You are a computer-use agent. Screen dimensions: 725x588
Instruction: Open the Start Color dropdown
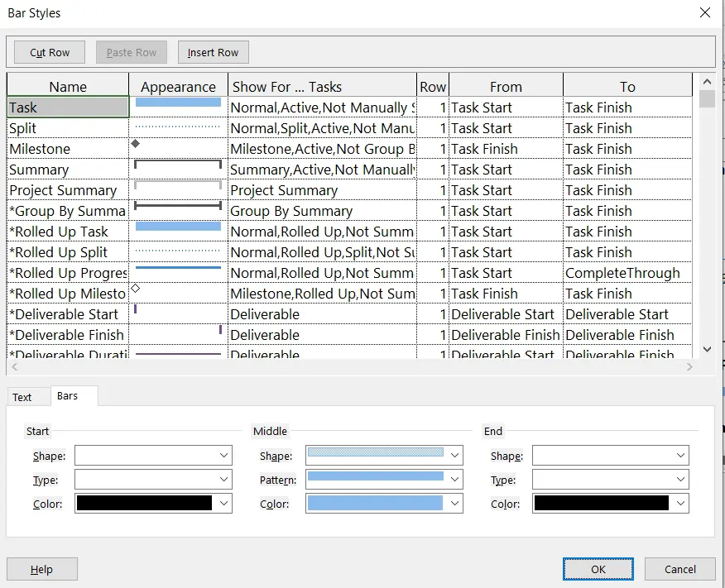(x=223, y=504)
